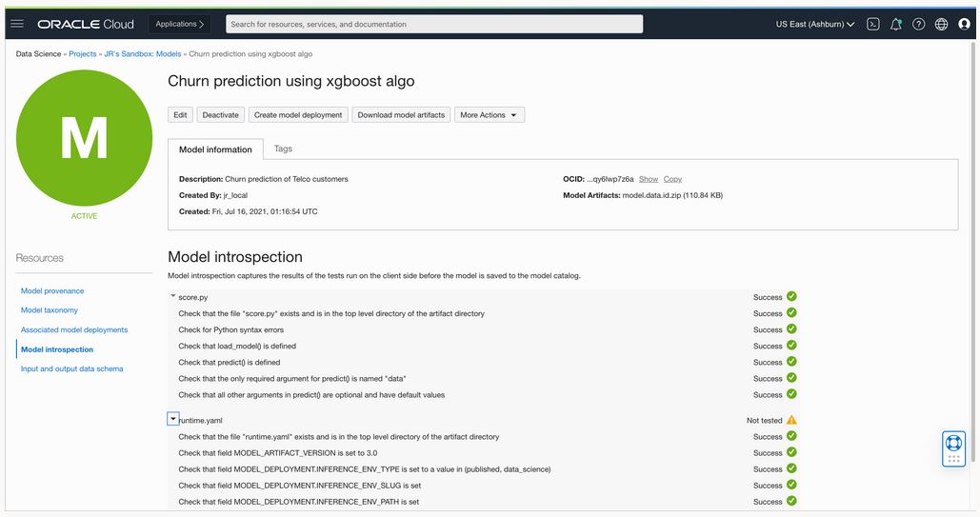
Task: Open the hamburger navigation menu
Action: point(17,24)
